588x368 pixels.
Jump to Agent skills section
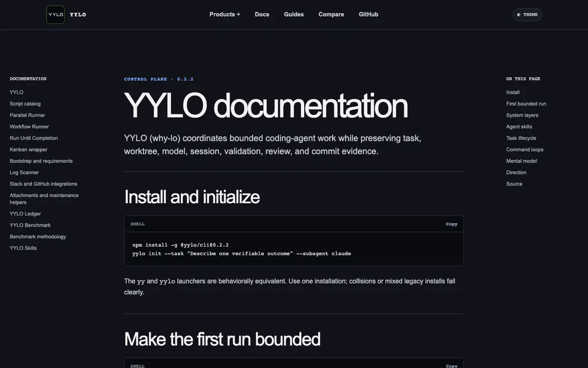pos(519,127)
